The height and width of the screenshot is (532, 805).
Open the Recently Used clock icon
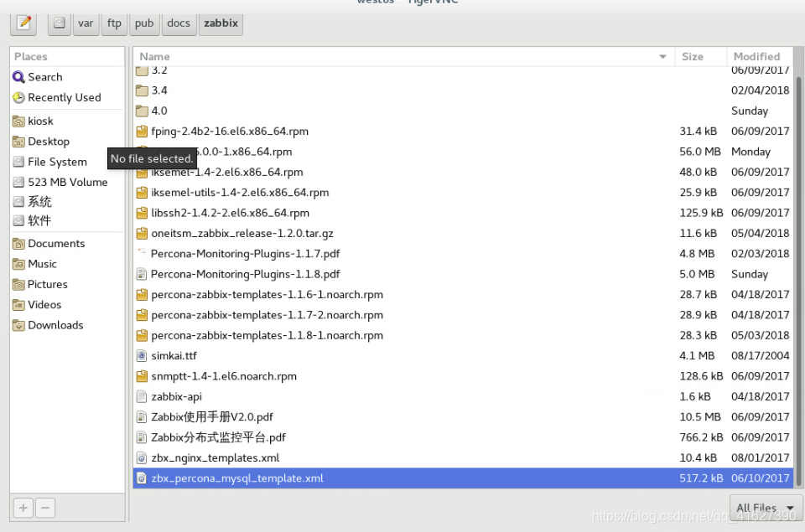click(x=18, y=97)
